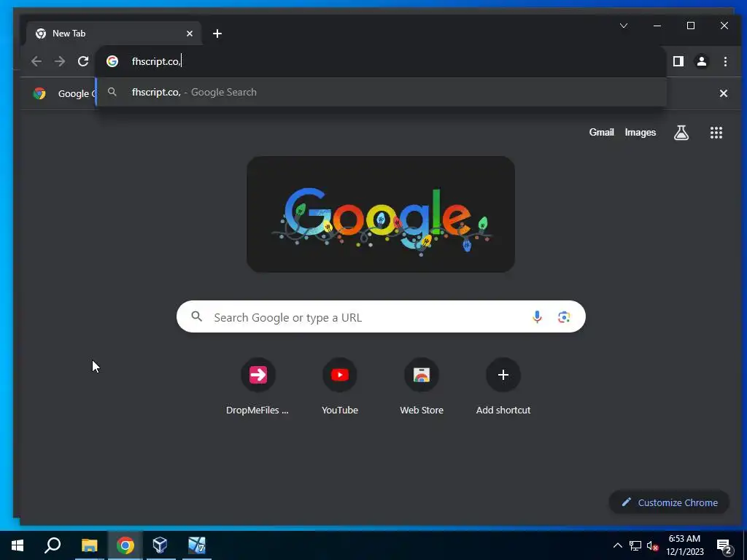Click the address bar text fhscript.co,
Viewport: 747px width, 560px height.
tap(156, 61)
